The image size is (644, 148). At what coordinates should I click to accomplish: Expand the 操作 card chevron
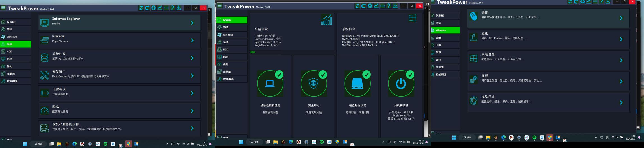(621, 18)
